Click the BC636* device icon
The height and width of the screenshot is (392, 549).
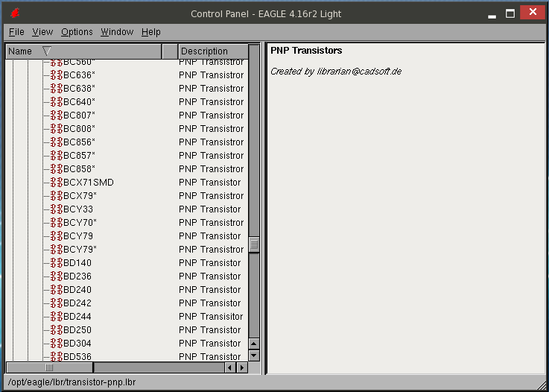[x=57, y=75]
